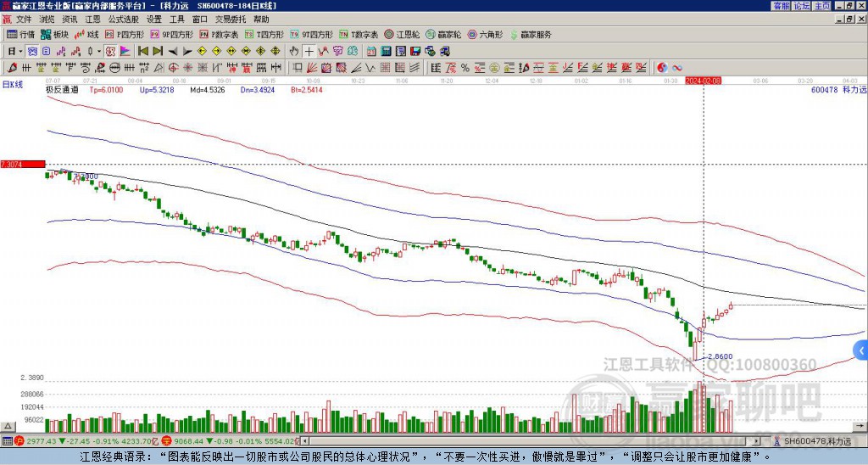Image resolution: width=868 pixels, height=465 pixels.
Task: Open the 六角形 hexagon tool
Action: tap(485, 34)
